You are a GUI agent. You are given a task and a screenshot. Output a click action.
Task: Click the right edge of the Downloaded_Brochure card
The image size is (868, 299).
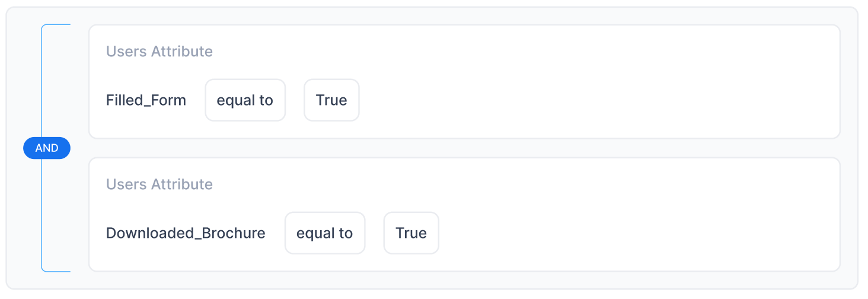pyautogui.click(x=840, y=215)
